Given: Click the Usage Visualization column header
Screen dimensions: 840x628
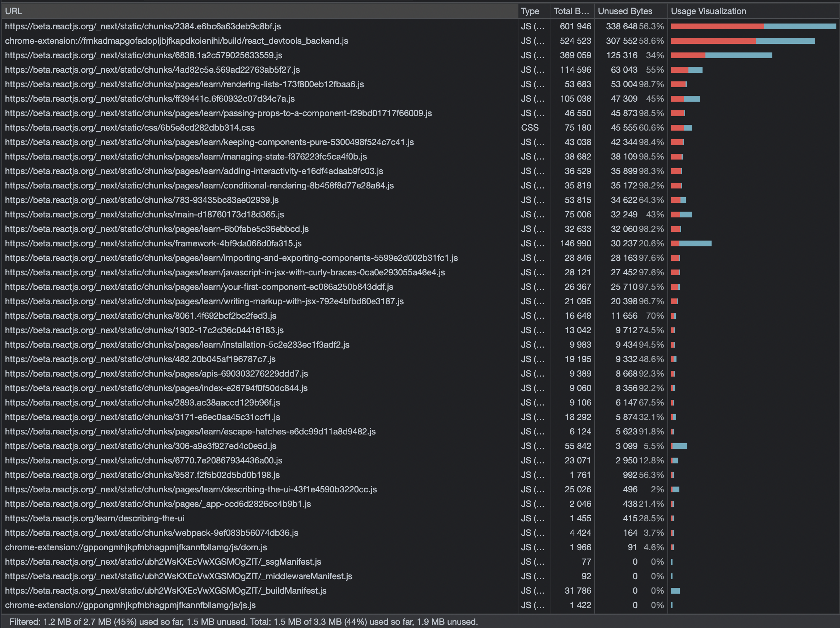Looking at the screenshot, I should (x=709, y=11).
